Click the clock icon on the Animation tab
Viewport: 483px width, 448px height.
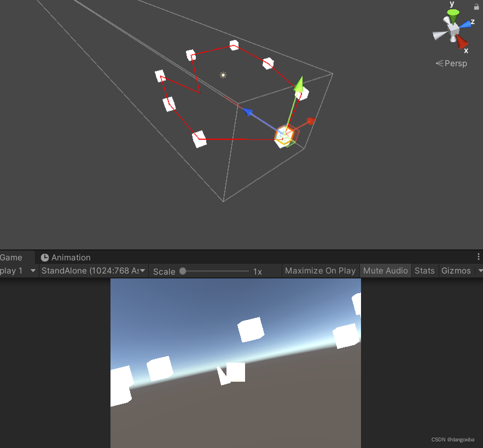point(45,257)
